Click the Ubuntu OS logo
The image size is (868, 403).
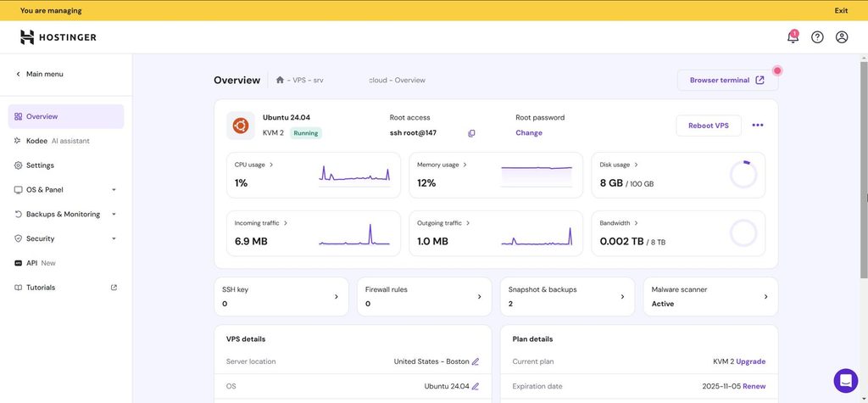[240, 126]
